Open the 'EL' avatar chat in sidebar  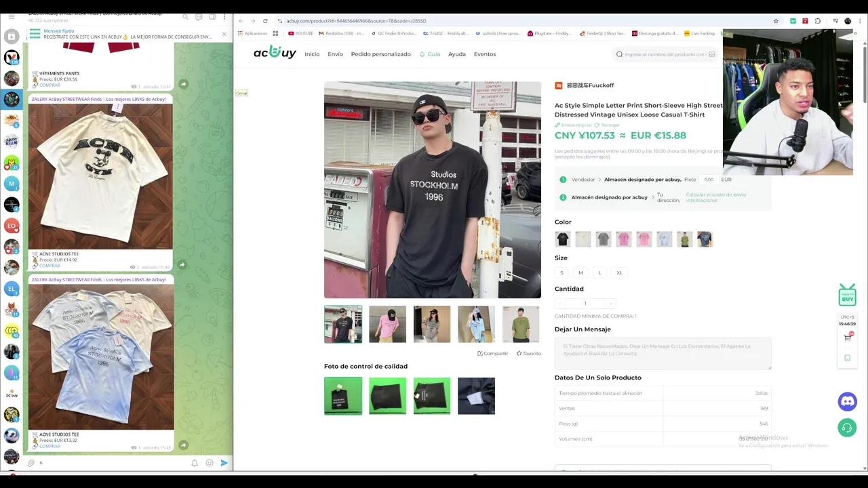(x=11, y=289)
